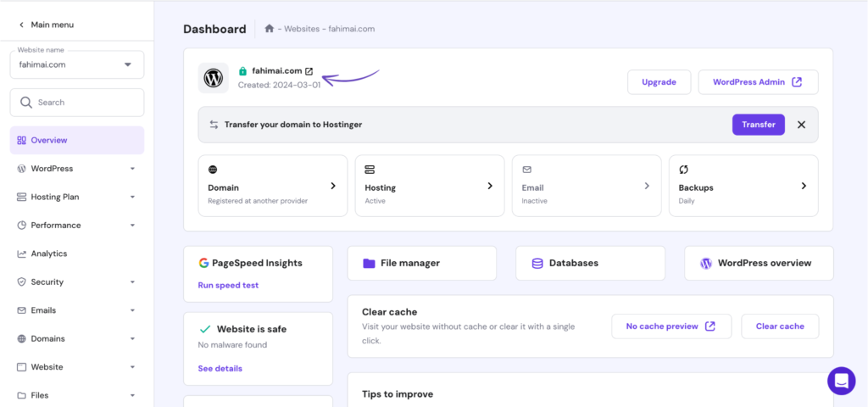Click the Google logo in PageSpeed Insights
Viewport: 868px width, 407px height.
point(203,263)
